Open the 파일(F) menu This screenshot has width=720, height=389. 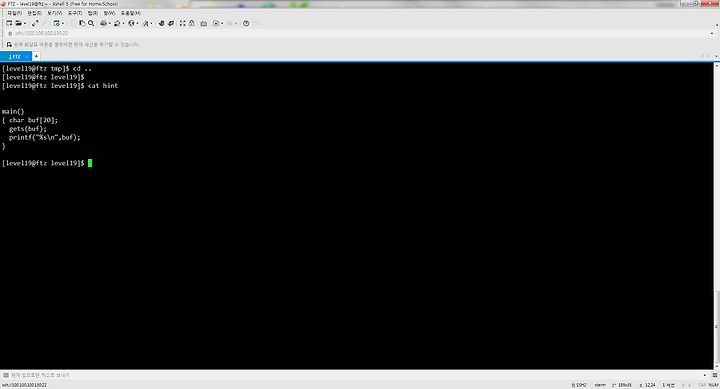point(14,13)
